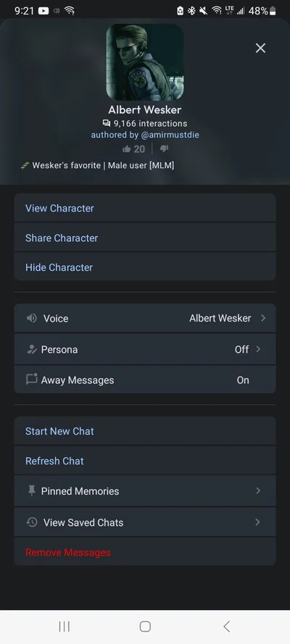290x644 pixels.
Task: Click the Away Messages chat icon
Action: [x=32, y=379]
